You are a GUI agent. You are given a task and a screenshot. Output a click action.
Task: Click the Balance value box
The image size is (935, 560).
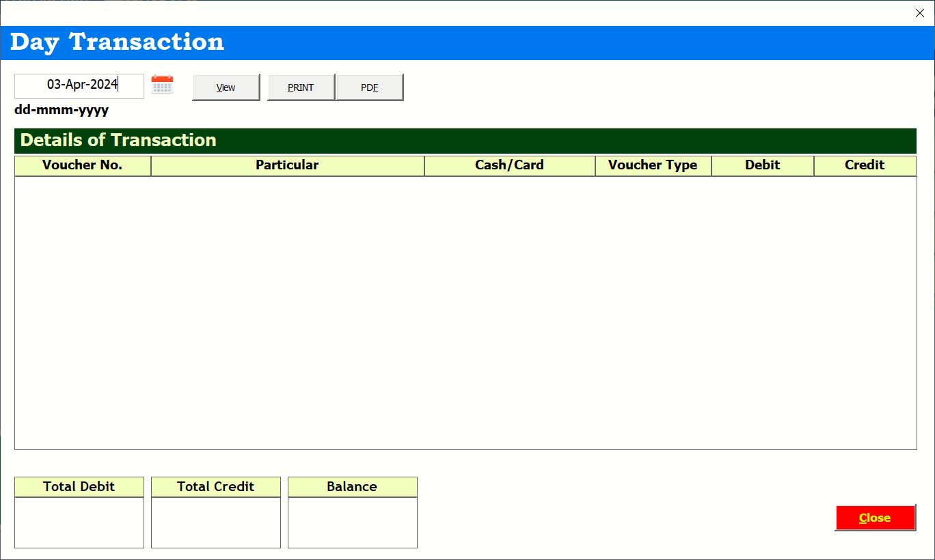click(x=353, y=522)
